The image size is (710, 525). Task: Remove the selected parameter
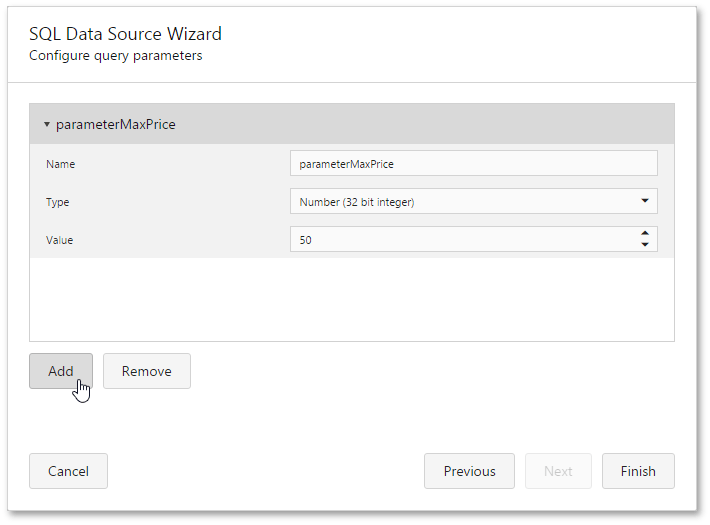pyautogui.click(x=147, y=371)
